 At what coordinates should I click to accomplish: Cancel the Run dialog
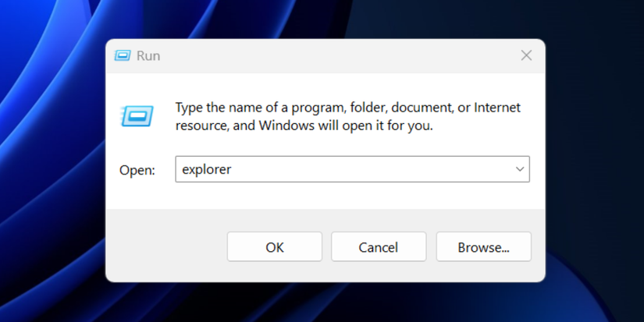click(379, 247)
